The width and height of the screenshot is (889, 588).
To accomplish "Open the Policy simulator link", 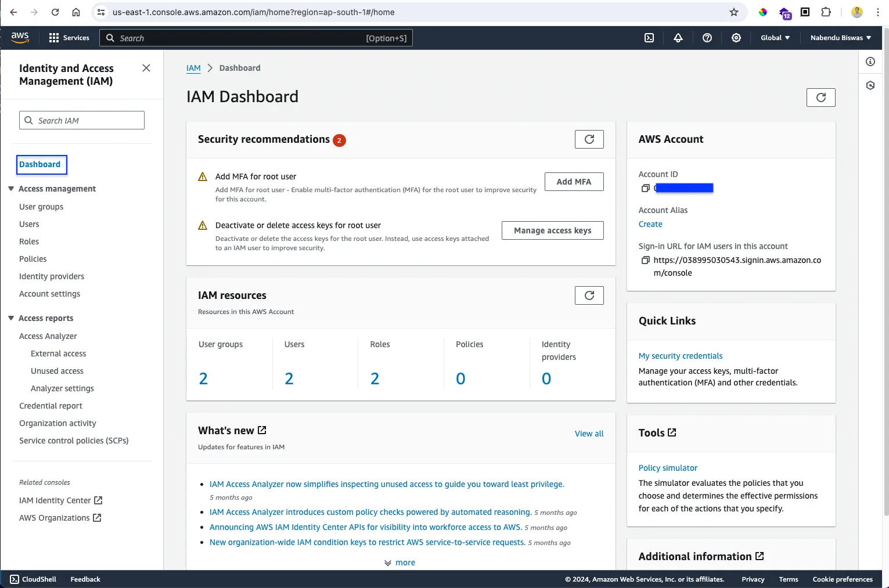I will pyautogui.click(x=668, y=468).
